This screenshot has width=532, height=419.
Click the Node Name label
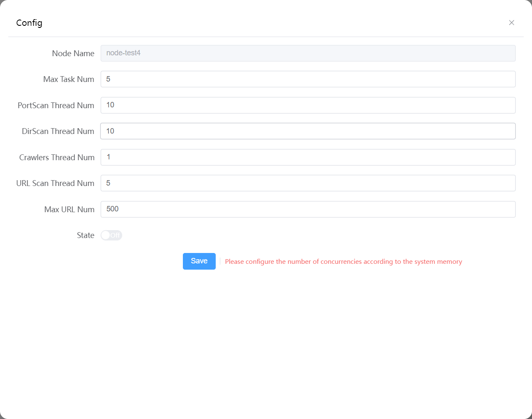73,53
